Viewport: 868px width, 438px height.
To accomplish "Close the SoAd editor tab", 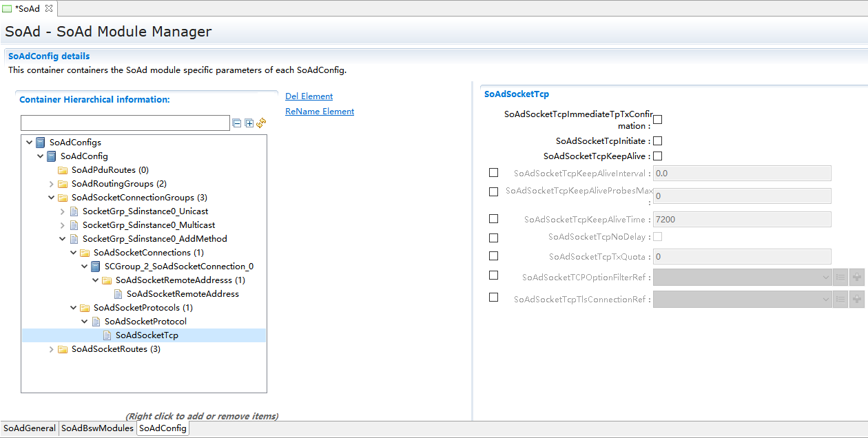I will click(49, 8).
